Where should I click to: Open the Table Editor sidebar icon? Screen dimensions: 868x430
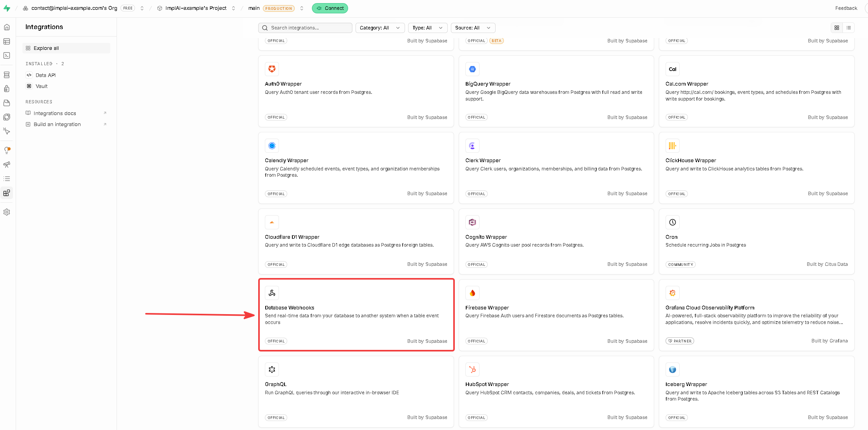(x=7, y=41)
